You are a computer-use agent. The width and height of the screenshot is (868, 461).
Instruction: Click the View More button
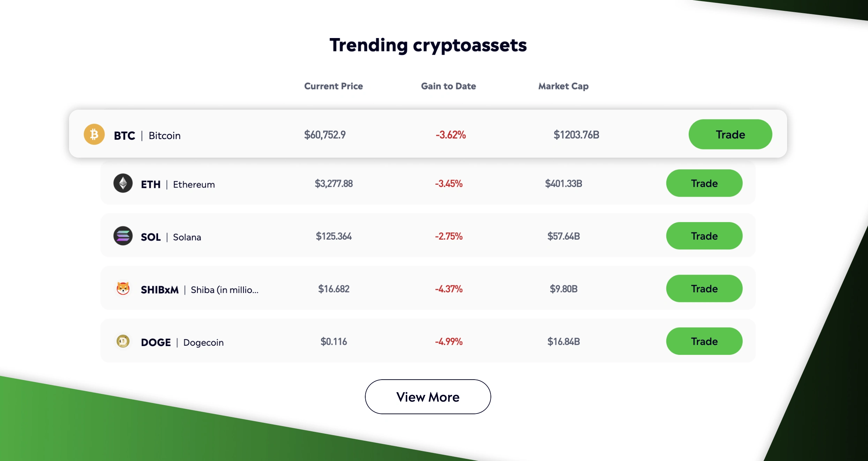[428, 397]
